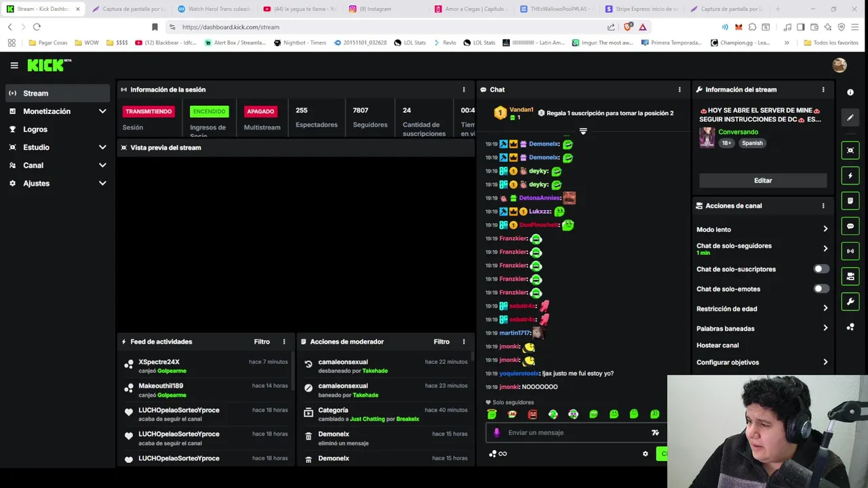
Task: Toggle the document session info widget icon
Action: point(850,201)
